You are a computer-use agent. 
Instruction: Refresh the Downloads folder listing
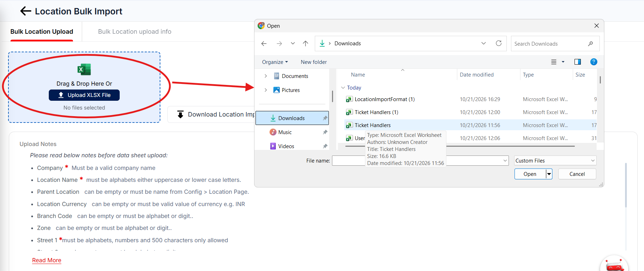[498, 43]
